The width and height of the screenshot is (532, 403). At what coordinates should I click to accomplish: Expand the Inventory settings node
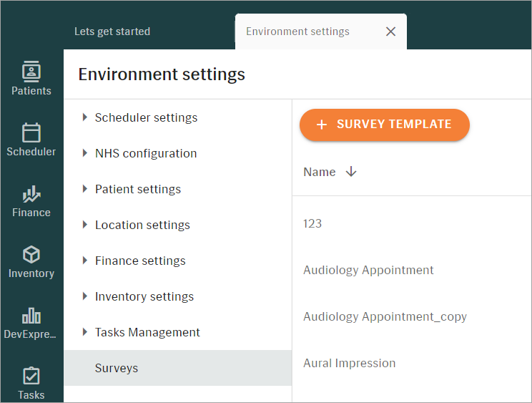click(x=85, y=296)
